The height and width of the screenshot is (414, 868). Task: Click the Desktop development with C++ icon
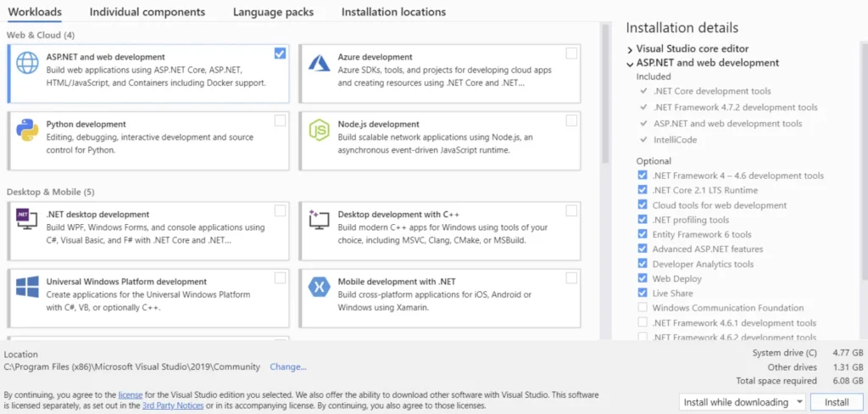click(x=319, y=220)
